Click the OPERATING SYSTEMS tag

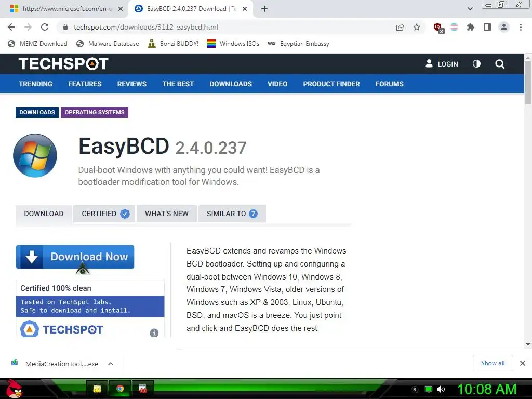[95, 112]
